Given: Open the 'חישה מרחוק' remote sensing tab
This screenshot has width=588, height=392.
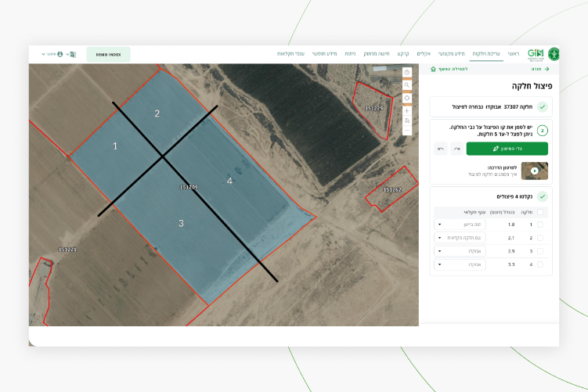Looking at the screenshot, I should click(377, 54).
